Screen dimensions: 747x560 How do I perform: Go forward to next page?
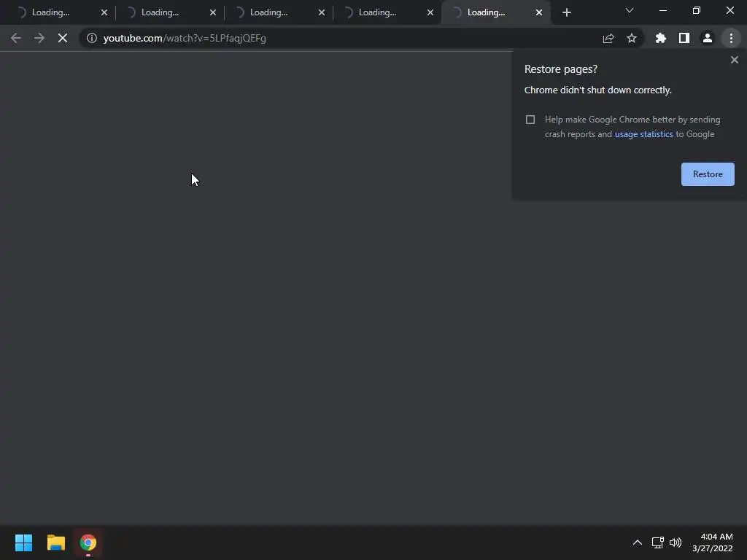click(x=39, y=38)
